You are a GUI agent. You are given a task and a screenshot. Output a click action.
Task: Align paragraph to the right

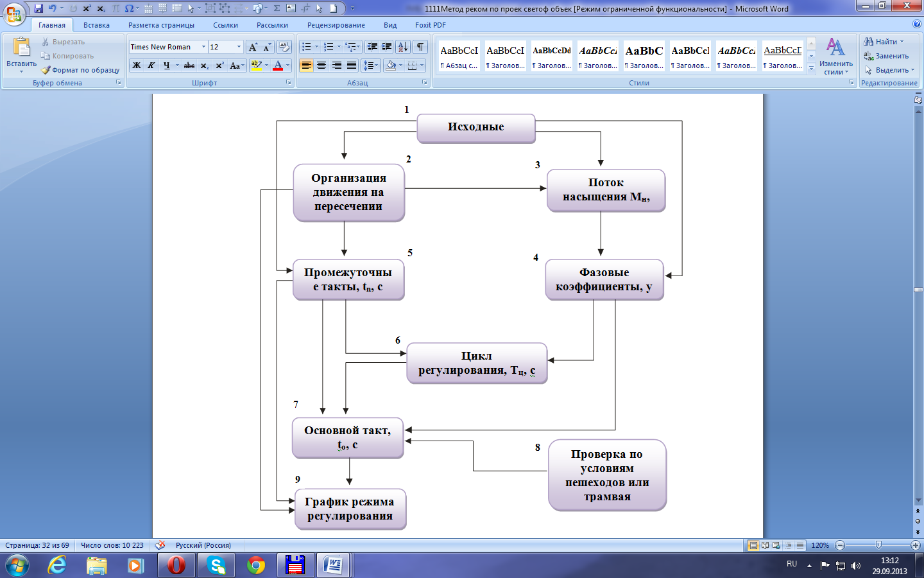pos(336,66)
